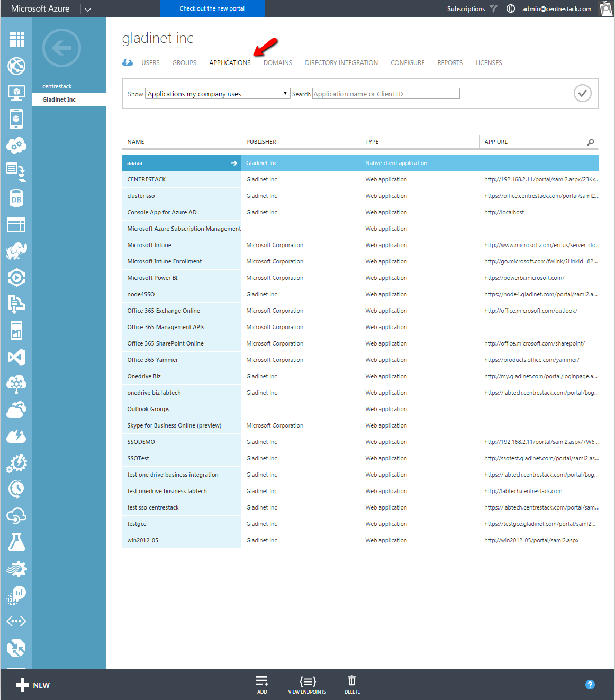Select 'SSODEMO' application name

click(x=141, y=442)
